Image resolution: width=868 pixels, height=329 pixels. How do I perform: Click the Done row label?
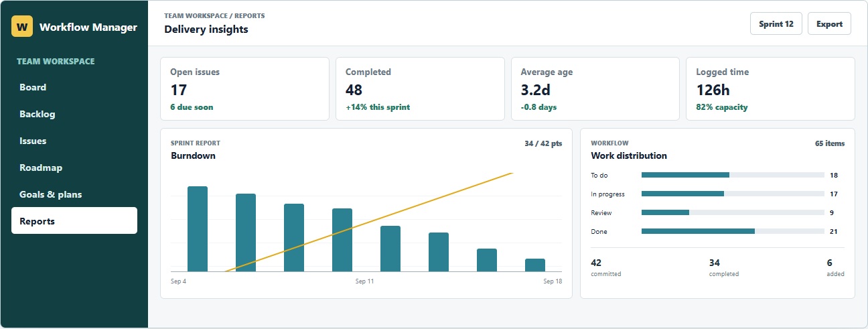tap(599, 232)
